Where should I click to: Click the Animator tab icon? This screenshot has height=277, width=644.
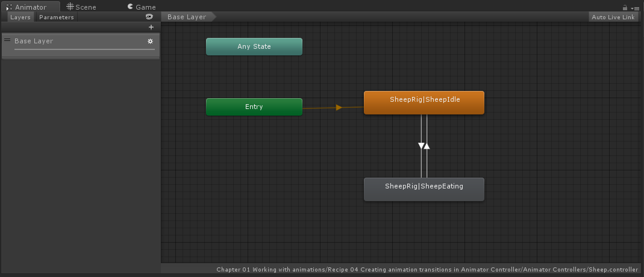[10, 7]
